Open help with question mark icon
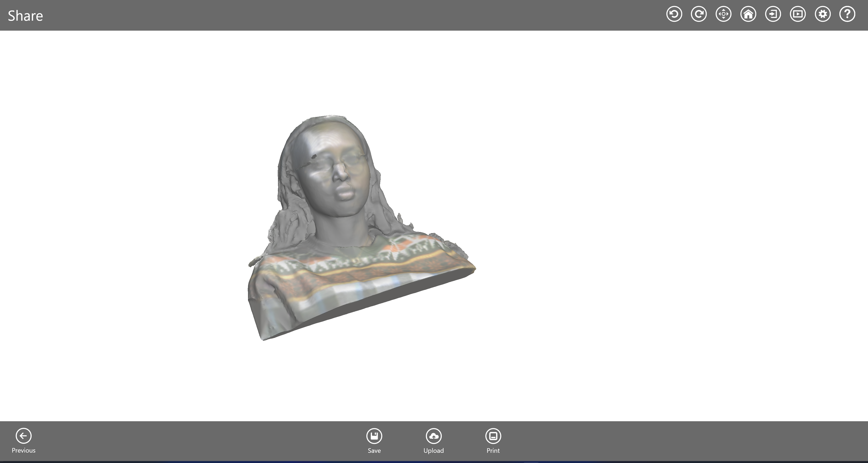The height and width of the screenshot is (463, 868). pos(847,14)
